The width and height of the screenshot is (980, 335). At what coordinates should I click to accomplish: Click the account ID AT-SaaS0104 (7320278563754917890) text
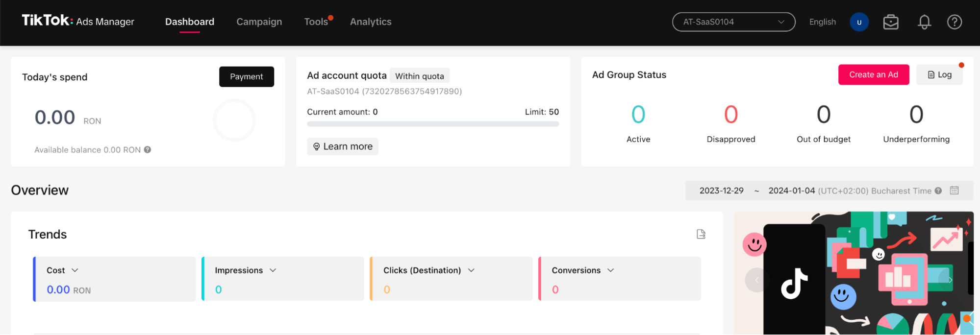point(384,92)
